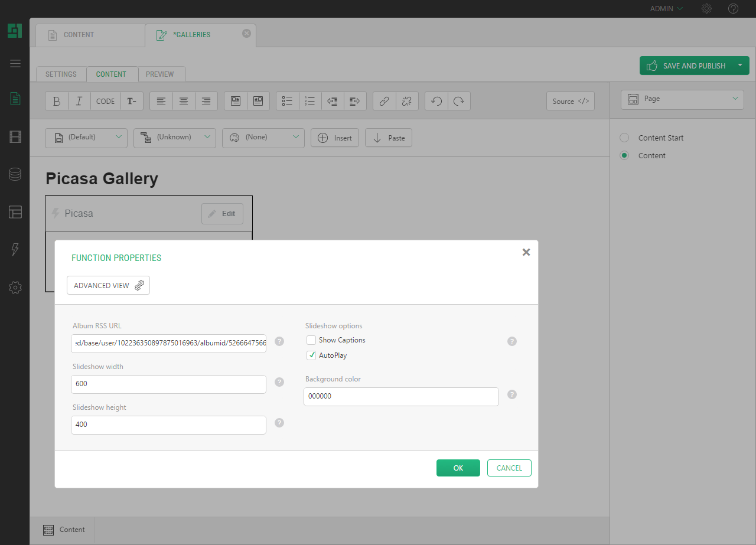Click the Bold formatting icon
The image size is (756, 545).
coord(57,101)
